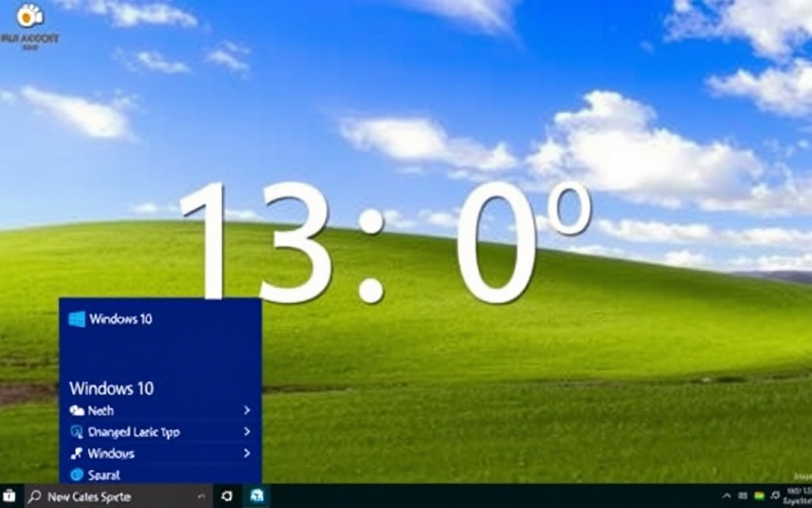
Task: Click the 'Windows 10' text beside the logo
Action: click(x=121, y=319)
